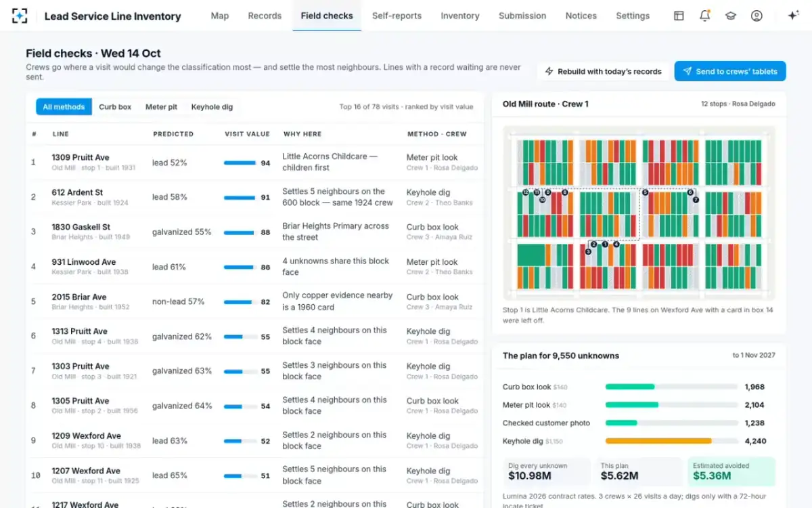
Task: Go to the Self-reports tab
Action: [x=397, y=16]
